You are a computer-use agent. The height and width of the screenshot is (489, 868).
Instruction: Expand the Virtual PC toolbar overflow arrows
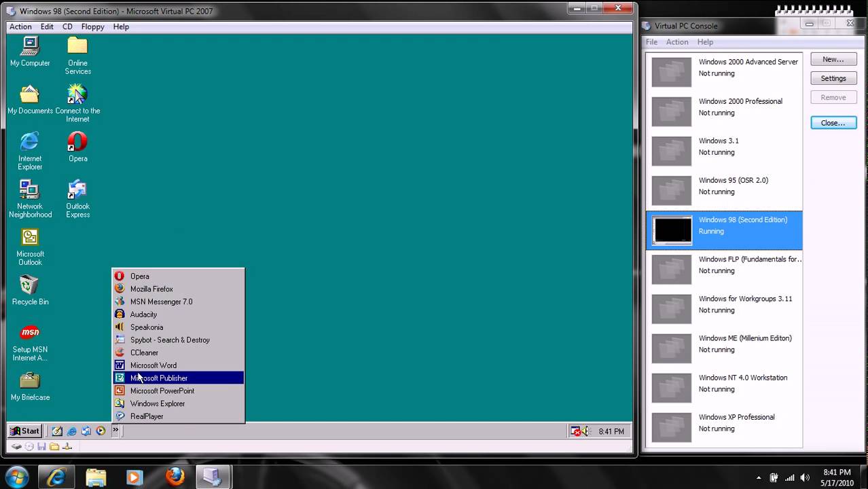(115, 431)
